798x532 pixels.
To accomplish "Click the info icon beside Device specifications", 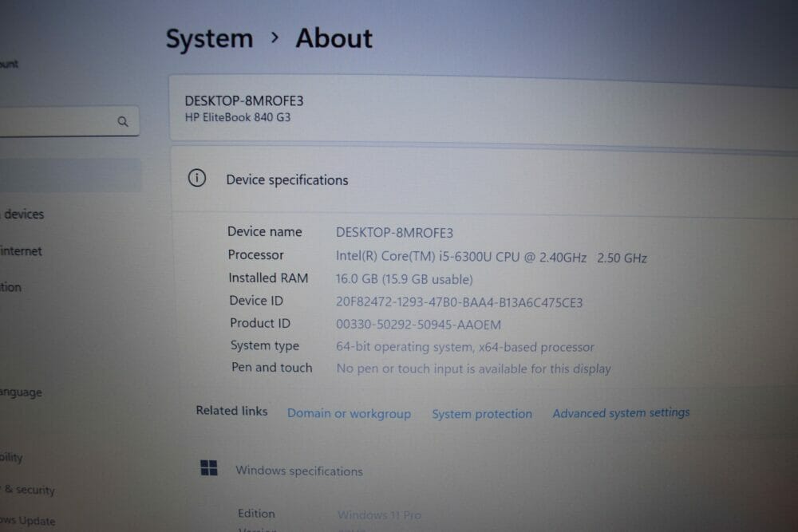I will click(197, 178).
